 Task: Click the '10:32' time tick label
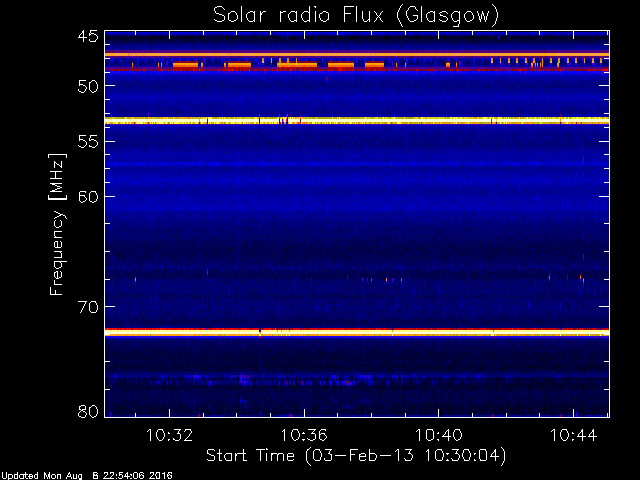tap(169, 435)
